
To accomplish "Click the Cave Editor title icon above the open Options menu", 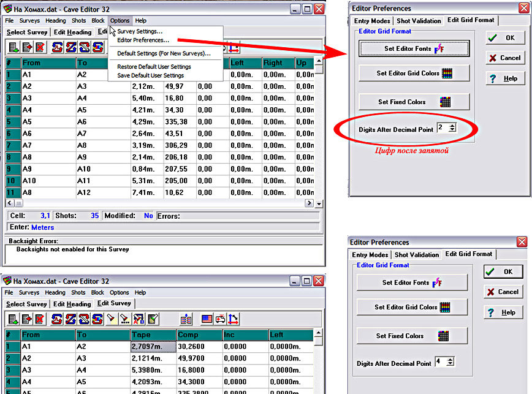I will pos(7,9).
